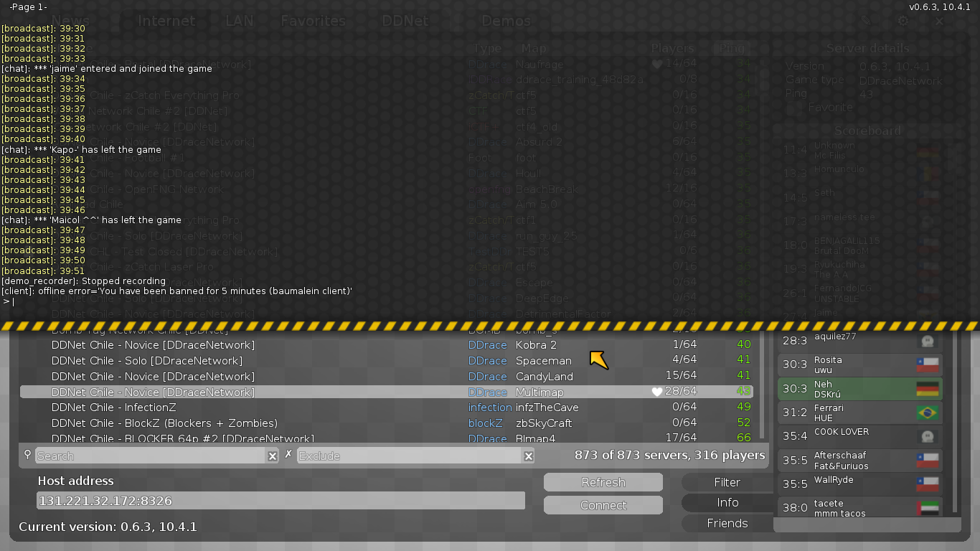
Task: Click the German flag beside Neh DSKrú
Action: coord(928,388)
